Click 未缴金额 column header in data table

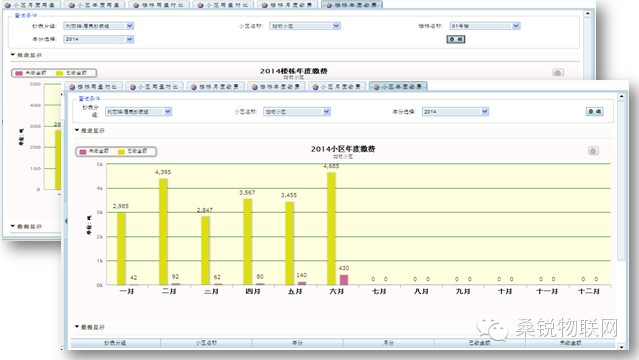[571, 343]
